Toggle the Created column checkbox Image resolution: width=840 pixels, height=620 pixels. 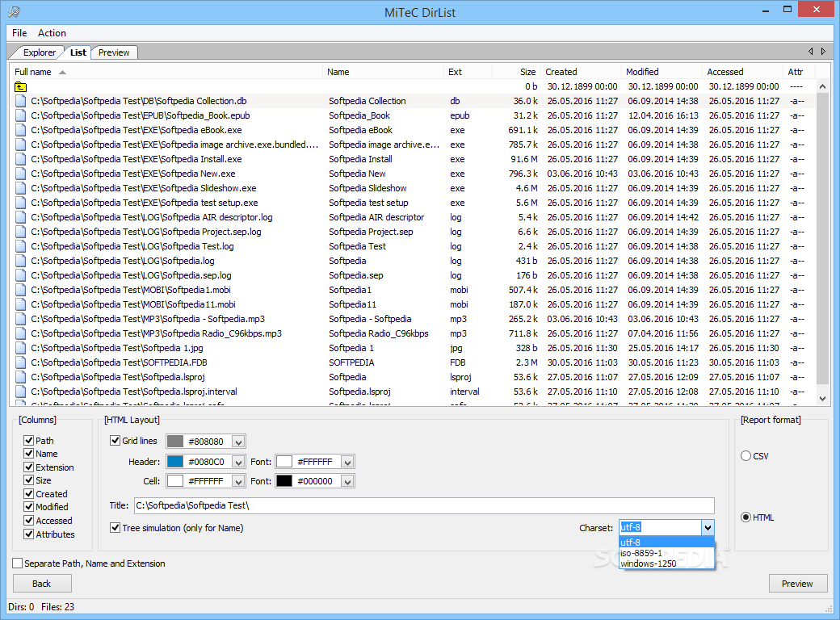(29, 493)
